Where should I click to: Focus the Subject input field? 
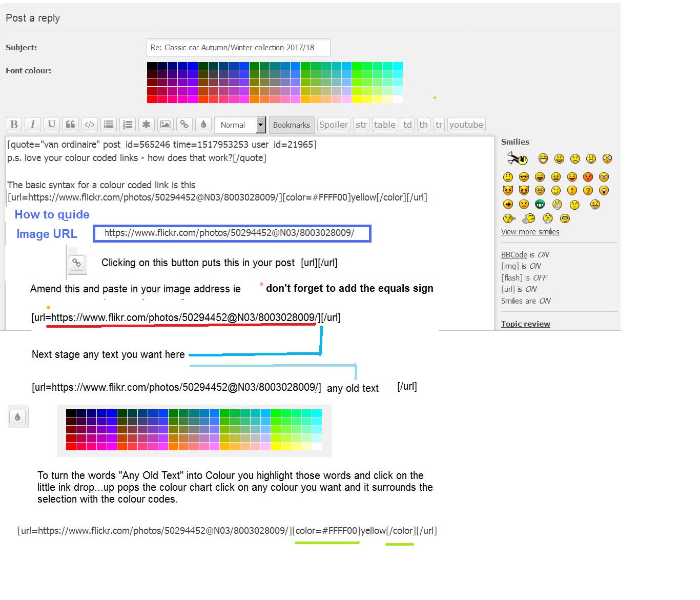pyautogui.click(x=238, y=47)
